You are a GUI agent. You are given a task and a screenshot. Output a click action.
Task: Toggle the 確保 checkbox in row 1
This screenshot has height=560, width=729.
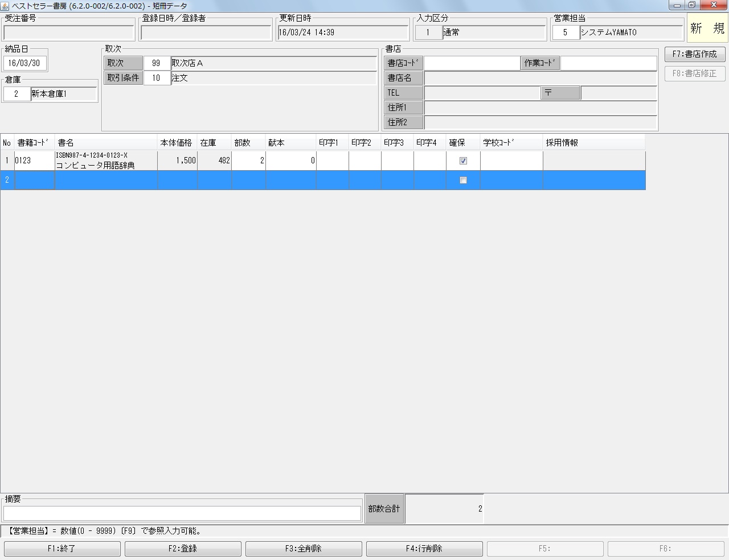click(x=463, y=161)
